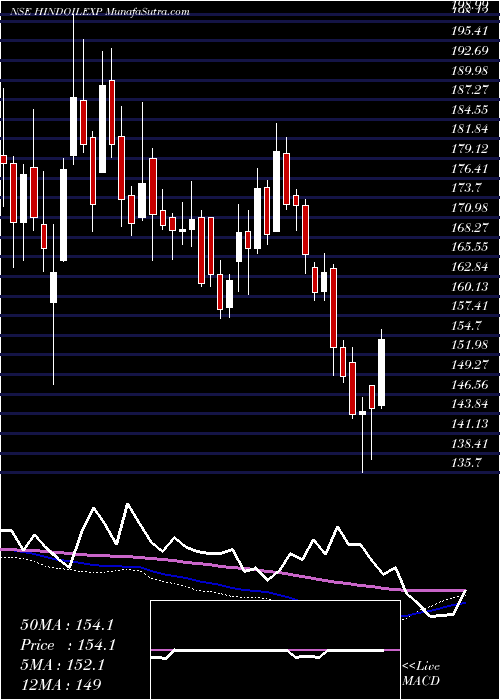Select the 160.13 price axis label

click(x=470, y=287)
